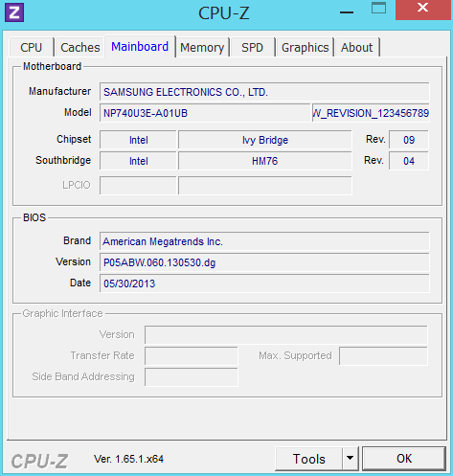Go to the SPD tab
Viewport: 453px width, 476px height.
[x=252, y=48]
